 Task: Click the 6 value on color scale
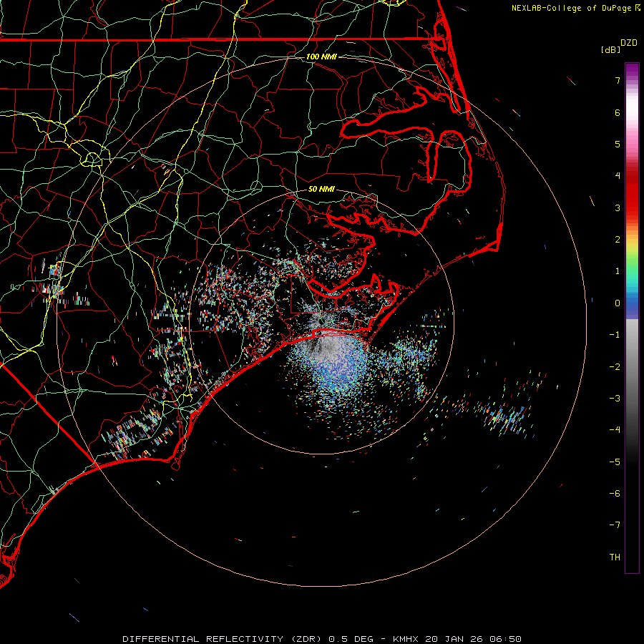coord(618,112)
